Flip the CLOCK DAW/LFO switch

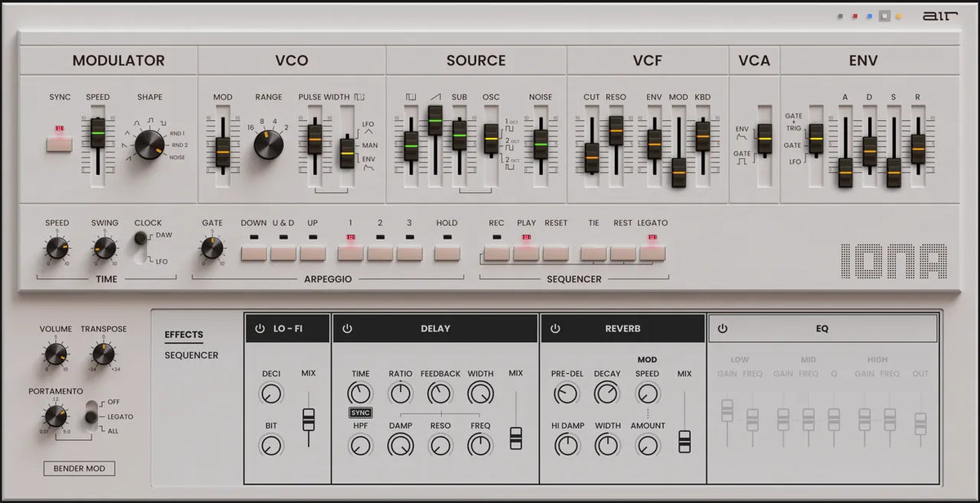tap(141, 248)
